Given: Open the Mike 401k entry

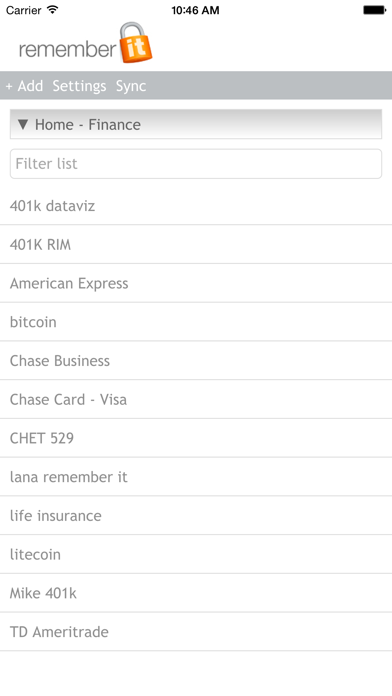Looking at the screenshot, I should click(196, 593).
